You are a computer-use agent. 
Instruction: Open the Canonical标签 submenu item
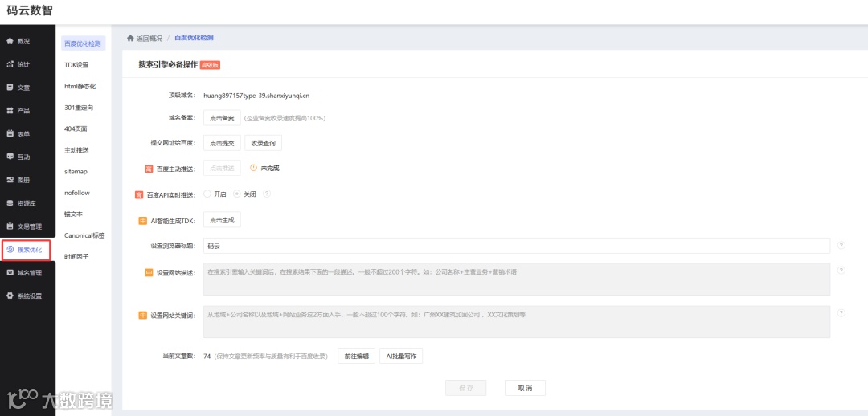click(x=84, y=235)
